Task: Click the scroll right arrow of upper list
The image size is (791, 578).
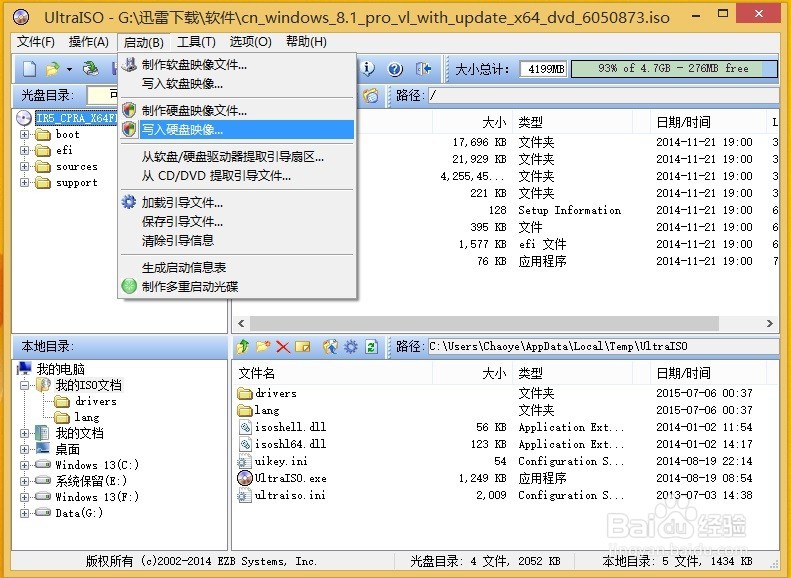Action: tap(769, 323)
